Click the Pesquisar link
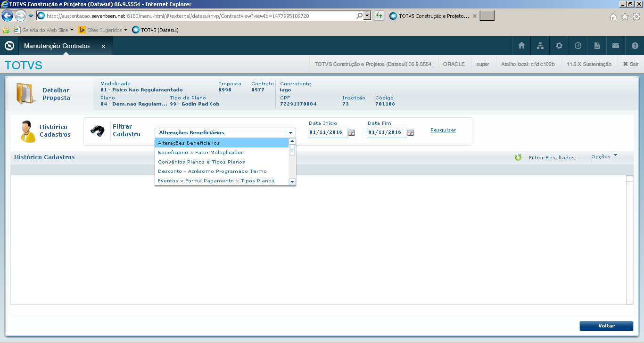 point(443,130)
